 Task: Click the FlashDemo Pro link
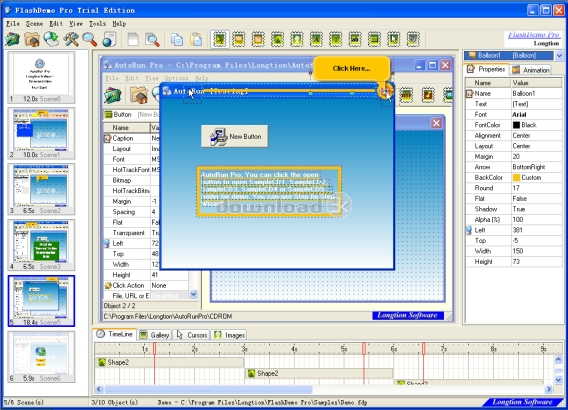[x=534, y=35]
